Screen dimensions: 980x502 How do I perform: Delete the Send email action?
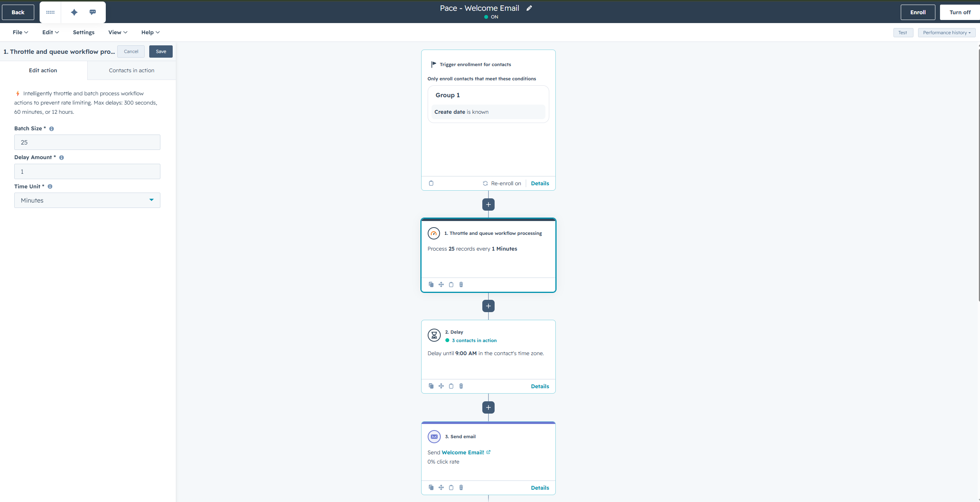coord(461,487)
